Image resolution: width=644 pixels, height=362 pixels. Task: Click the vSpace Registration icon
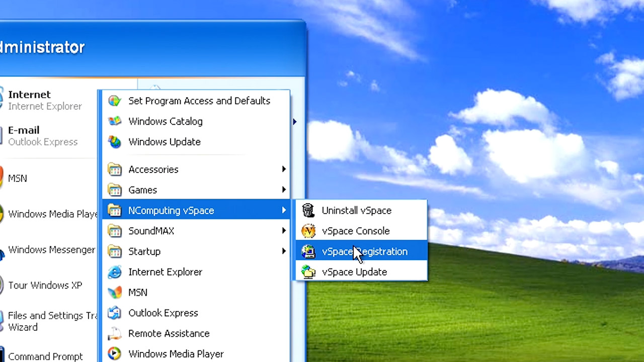(308, 251)
